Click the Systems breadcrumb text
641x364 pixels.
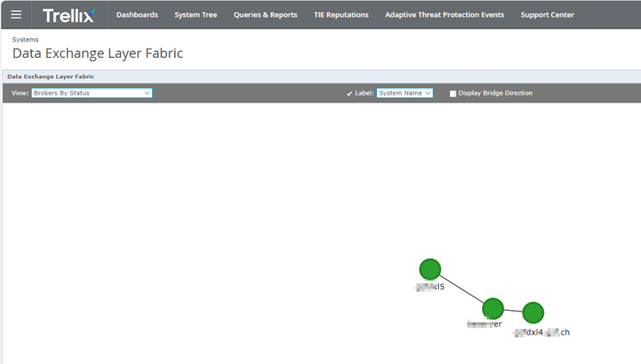click(x=25, y=40)
